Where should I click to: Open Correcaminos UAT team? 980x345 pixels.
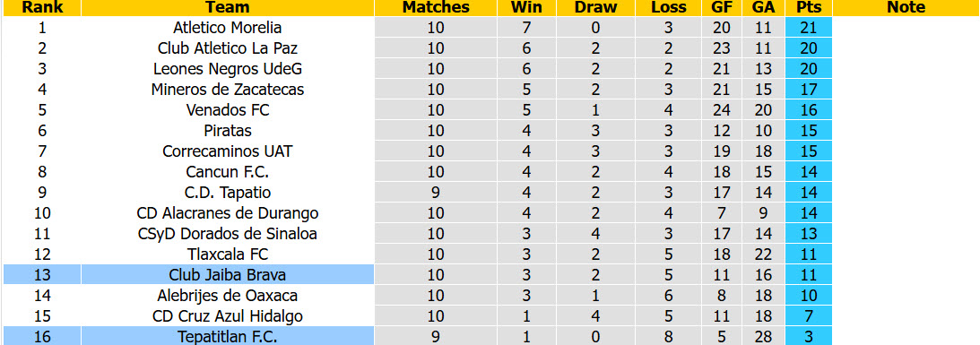[228, 151]
